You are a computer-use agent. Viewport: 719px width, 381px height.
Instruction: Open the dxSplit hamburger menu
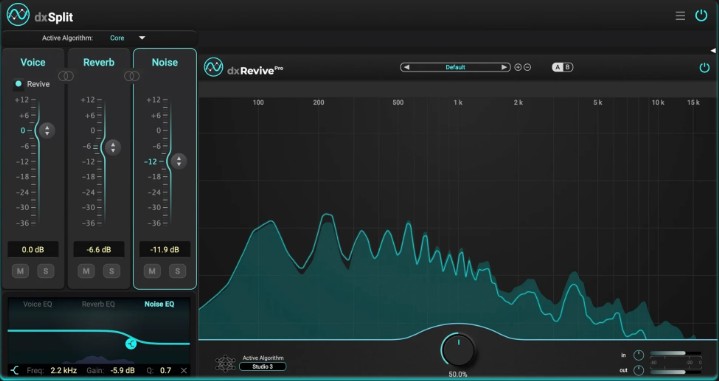[680, 16]
